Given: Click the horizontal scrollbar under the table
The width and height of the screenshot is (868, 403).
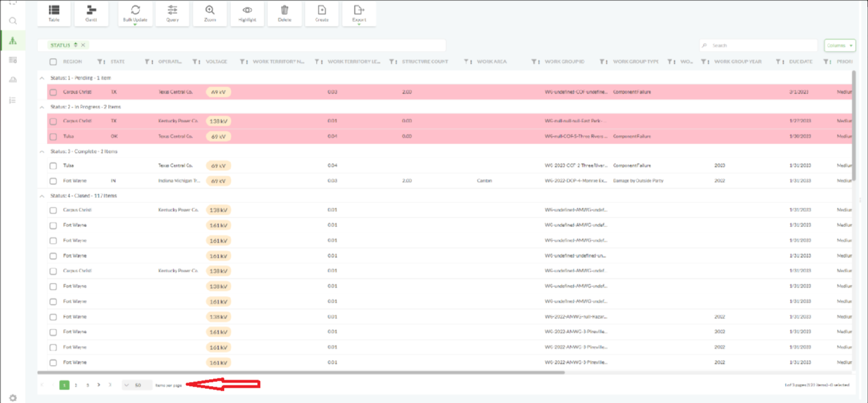Looking at the screenshot, I should pos(301,373).
